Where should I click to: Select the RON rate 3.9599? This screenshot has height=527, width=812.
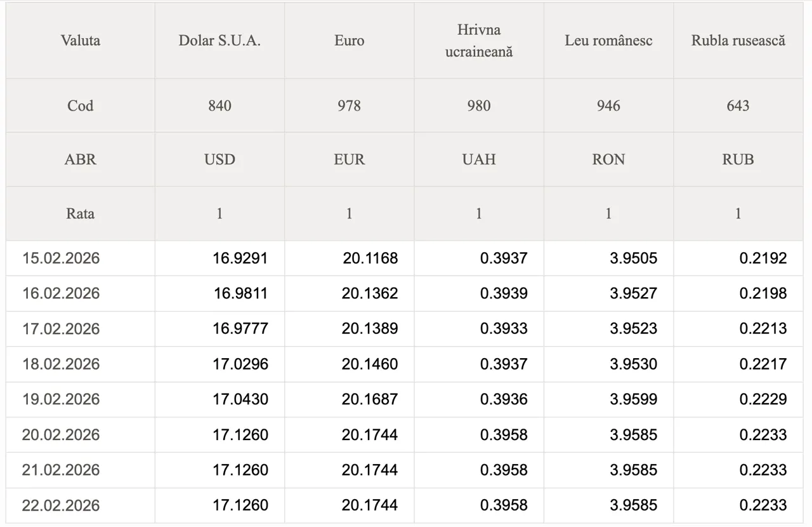633,399
